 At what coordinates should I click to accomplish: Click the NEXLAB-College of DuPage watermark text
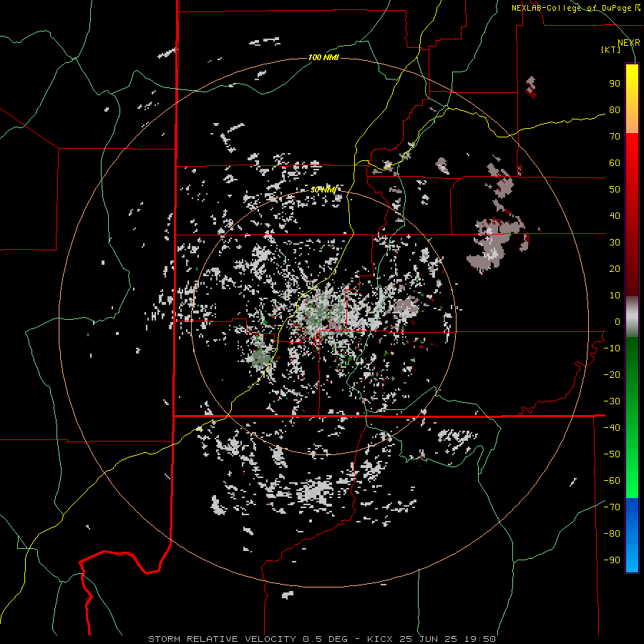tap(575, 8)
